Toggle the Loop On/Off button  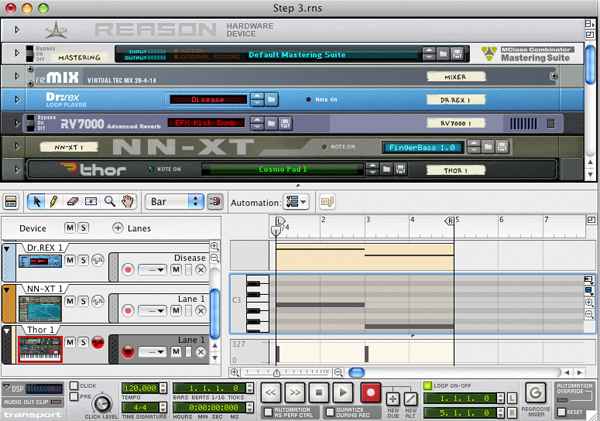coord(427,385)
